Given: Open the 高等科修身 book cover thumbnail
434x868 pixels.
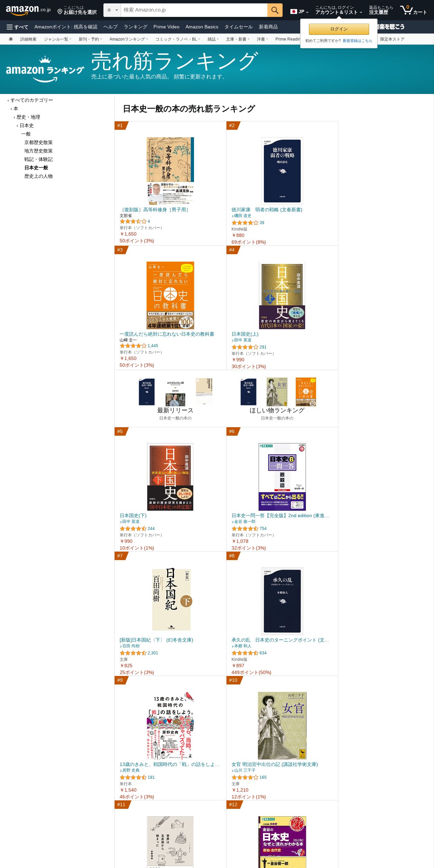Looking at the screenshot, I should pos(170,171).
